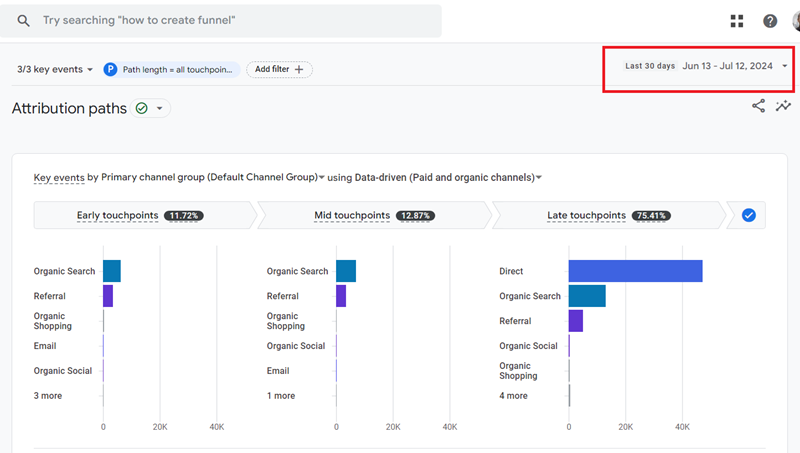Click the 'Direct' label in Late touchpoints

pos(511,271)
